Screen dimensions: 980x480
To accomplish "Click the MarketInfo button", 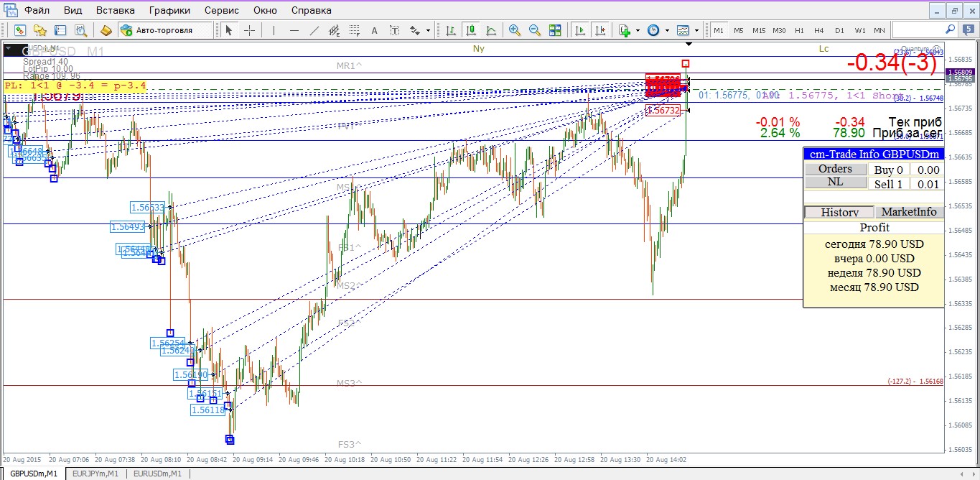I will pyautogui.click(x=909, y=212).
